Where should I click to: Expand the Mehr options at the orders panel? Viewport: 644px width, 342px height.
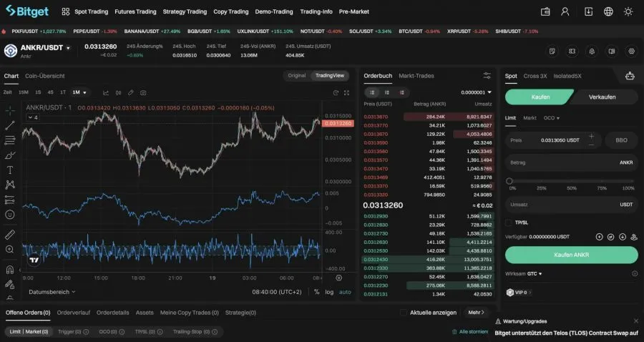[x=477, y=313]
